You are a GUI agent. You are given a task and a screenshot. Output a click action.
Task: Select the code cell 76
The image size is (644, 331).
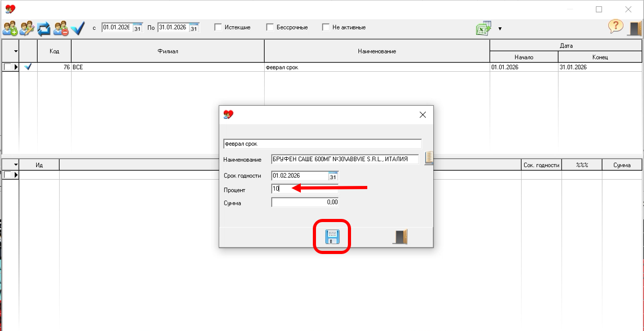pos(54,67)
